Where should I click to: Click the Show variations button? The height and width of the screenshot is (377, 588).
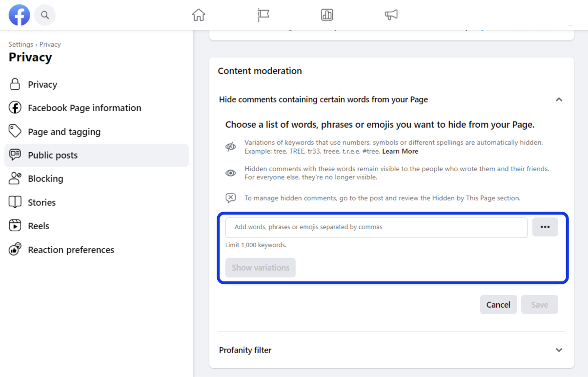[x=260, y=267]
